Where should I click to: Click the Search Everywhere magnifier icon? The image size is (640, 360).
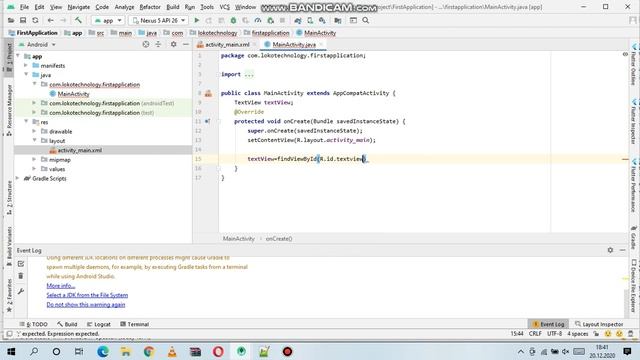click(366, 20)
